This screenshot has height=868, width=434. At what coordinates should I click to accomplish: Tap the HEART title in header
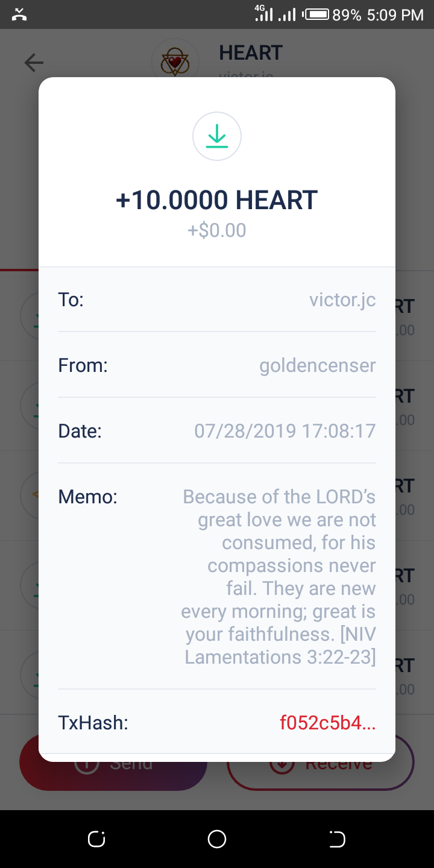[251, 53]
